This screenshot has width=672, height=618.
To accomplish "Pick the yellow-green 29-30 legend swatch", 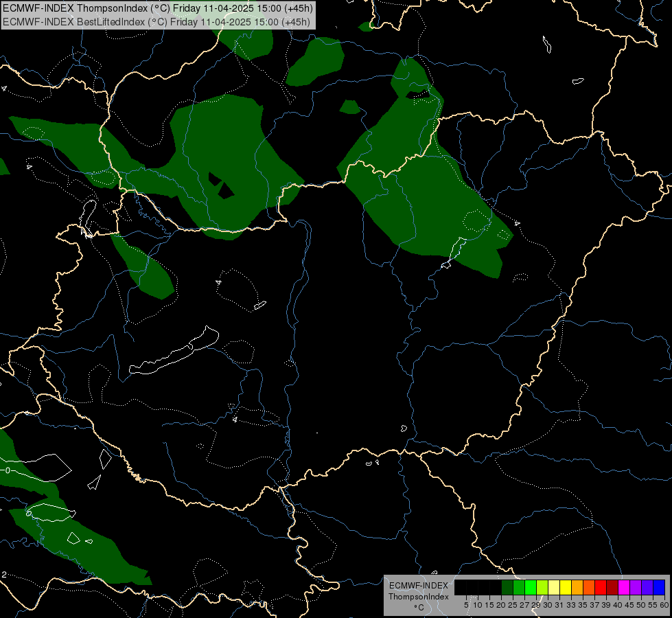I will 542,587.
